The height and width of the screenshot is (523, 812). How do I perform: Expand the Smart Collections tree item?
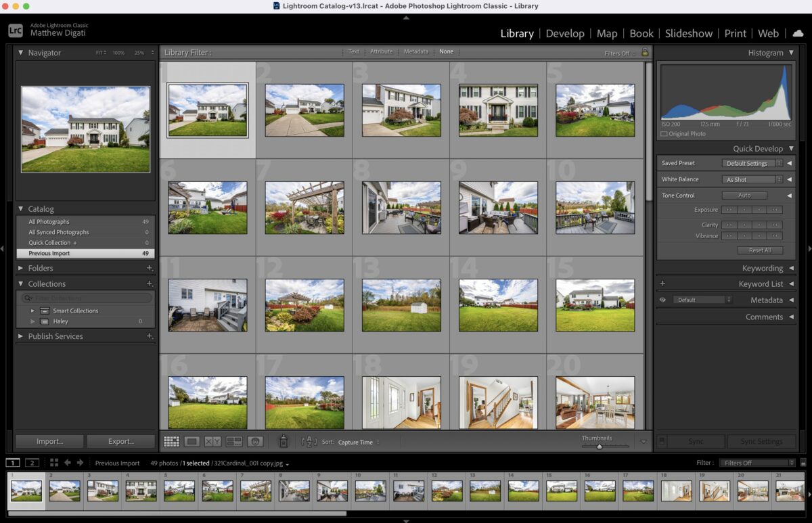32,310
